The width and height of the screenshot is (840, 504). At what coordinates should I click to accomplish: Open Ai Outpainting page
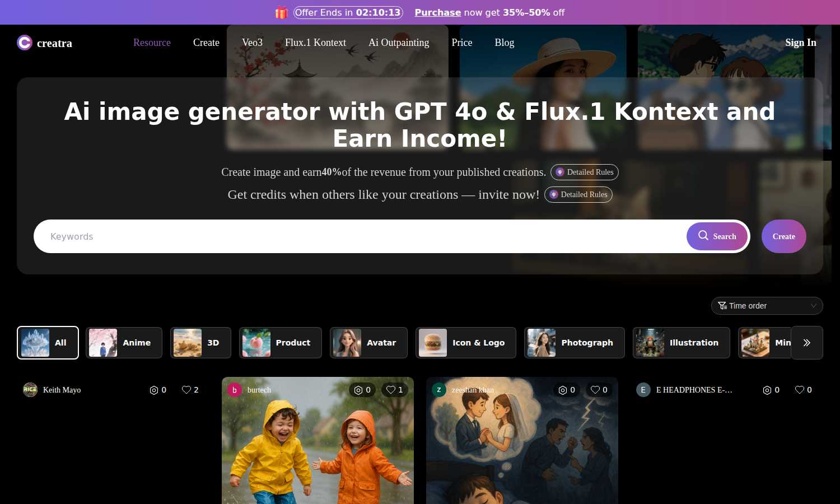point(399,43)
